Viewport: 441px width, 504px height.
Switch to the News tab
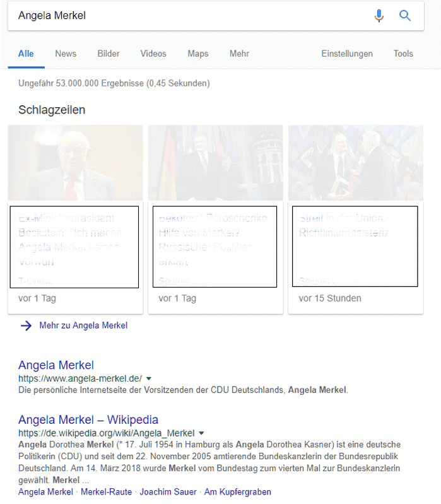(66, 54)
